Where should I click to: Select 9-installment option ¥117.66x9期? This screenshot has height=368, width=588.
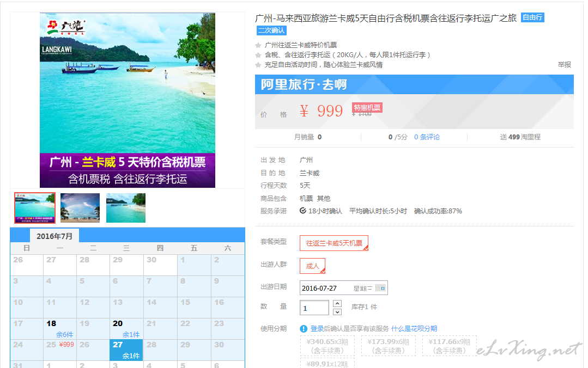(449, 346)
